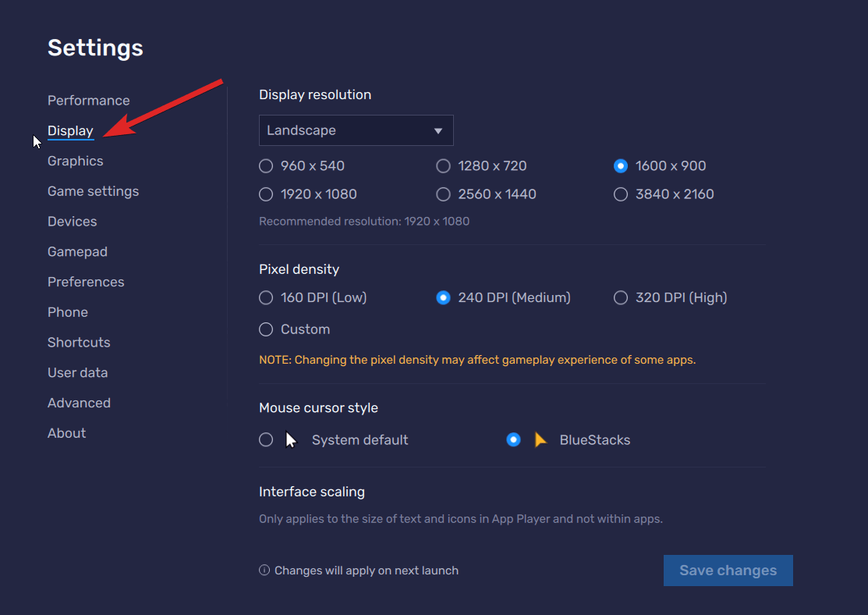This screenshot has width=868, height=615.
Task: Select the 1600 x 900 radio button
Action: (621, 165)
